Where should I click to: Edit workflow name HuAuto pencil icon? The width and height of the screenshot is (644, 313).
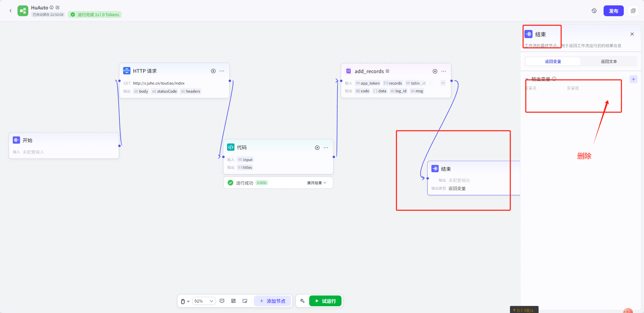58,7
